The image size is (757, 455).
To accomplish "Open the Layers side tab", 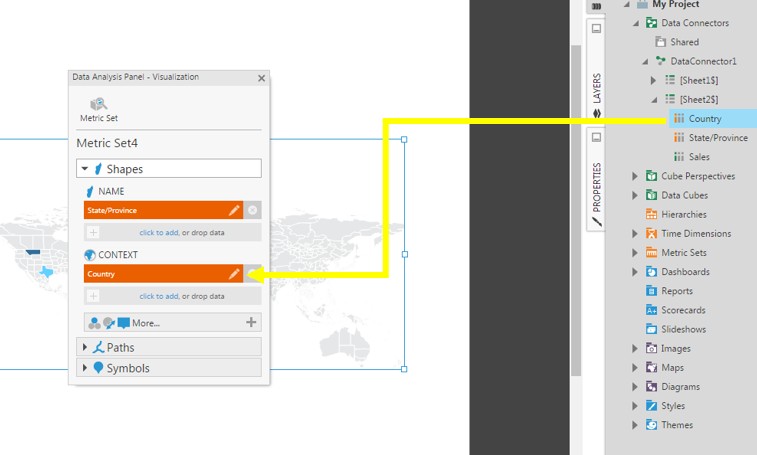I will [596, 90].
